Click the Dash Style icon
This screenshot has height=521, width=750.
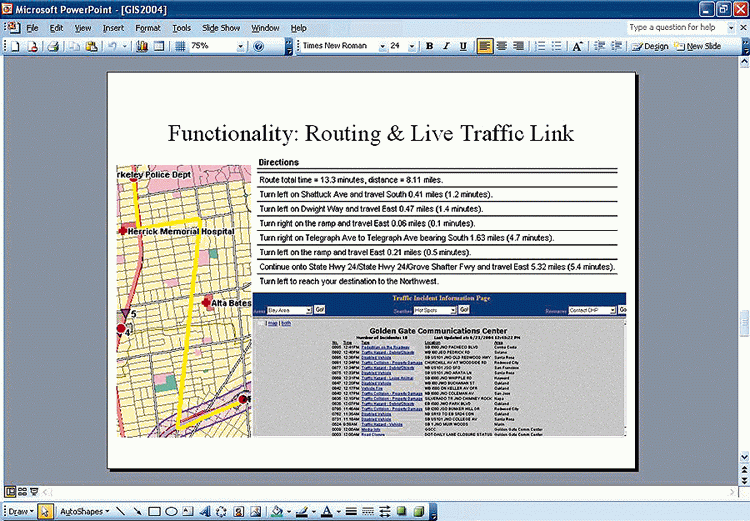pyautogui.click(x=368, y=511)
